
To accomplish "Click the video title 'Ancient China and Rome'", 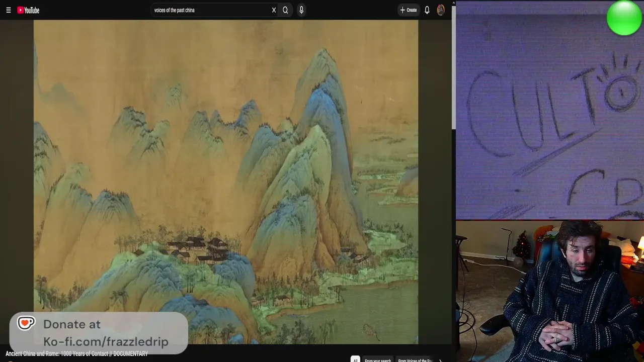I will [76, 354].
